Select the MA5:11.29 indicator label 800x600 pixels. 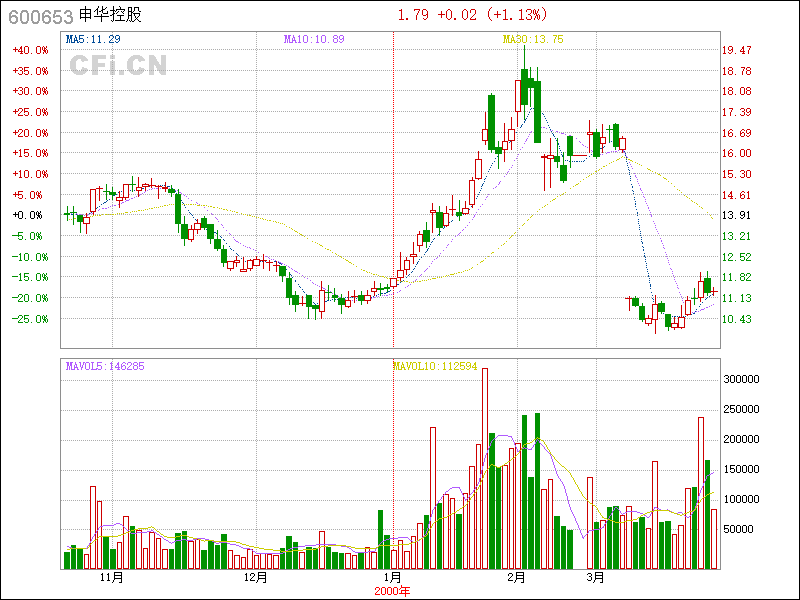click(x=93, y=39)
